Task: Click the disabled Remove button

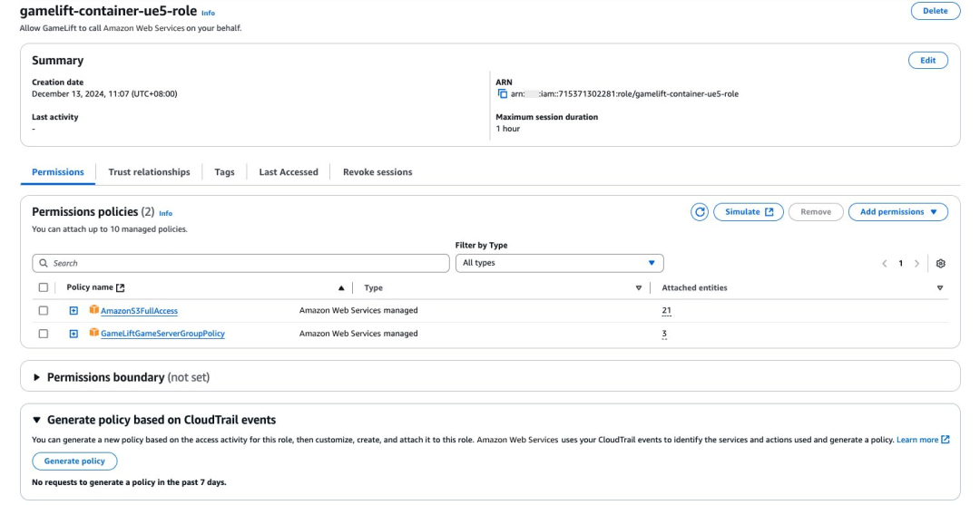Action: click(x=817, y=212)
